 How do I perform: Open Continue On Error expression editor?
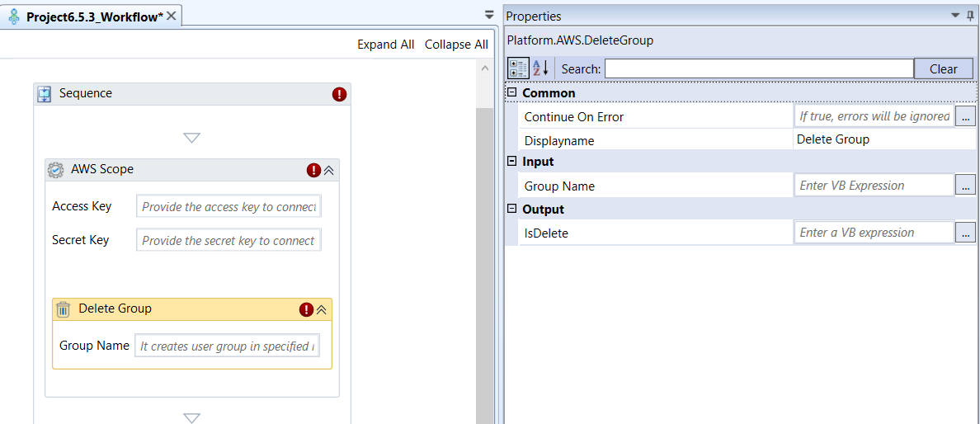(x=966, y=116)
